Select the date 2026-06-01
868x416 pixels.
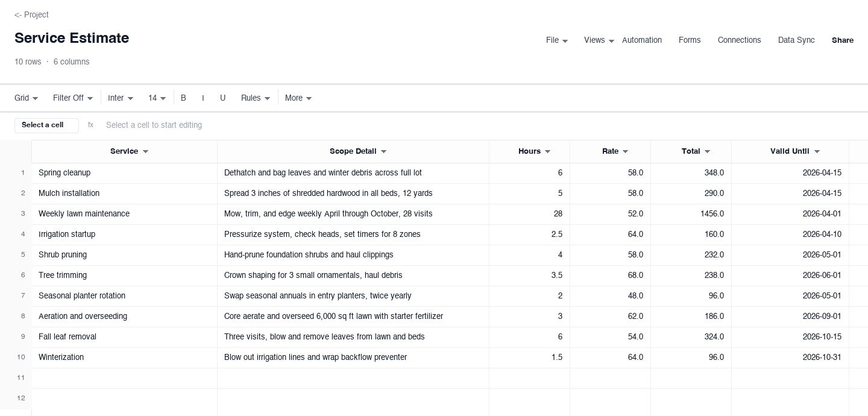pyautogui.click(x=790, y=276)
